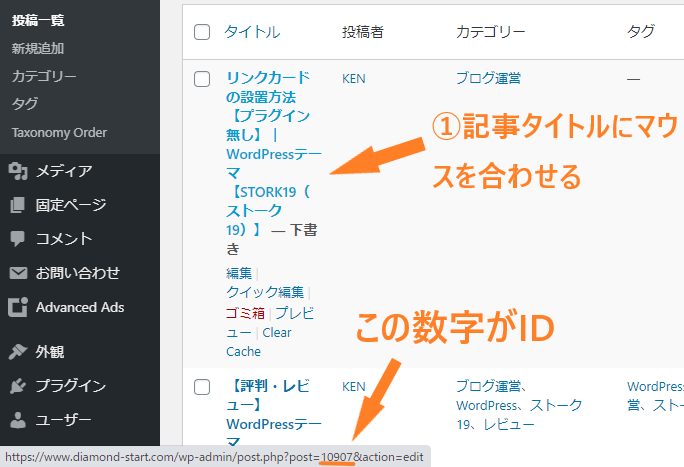
Task: Click ブログ運営 category in first row
Action: coord(488,78)
